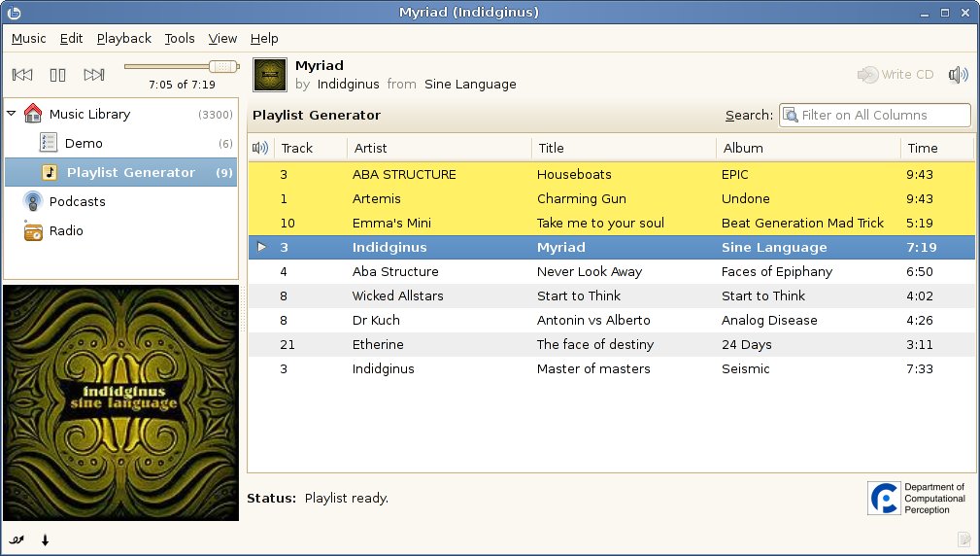Select the Master of masters track
This screenshot has height=556, width=980.
click(611, 369)
